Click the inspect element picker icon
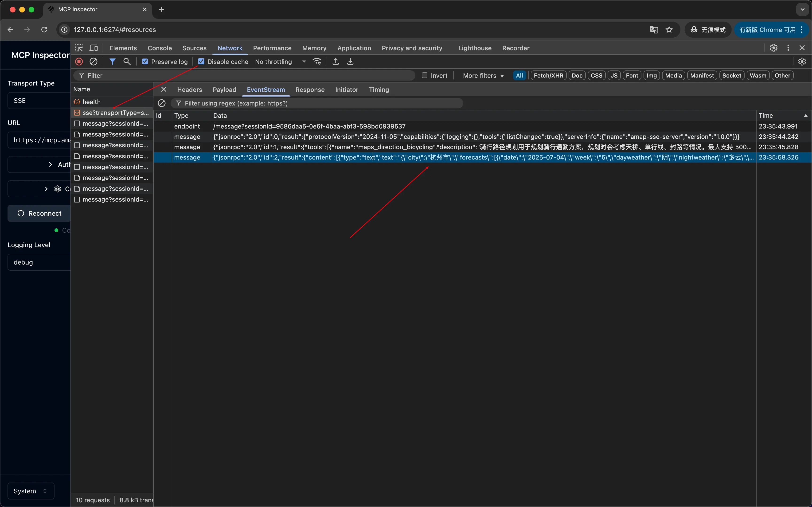The height and width of the screenshot is (507, 812). (79, 48)
